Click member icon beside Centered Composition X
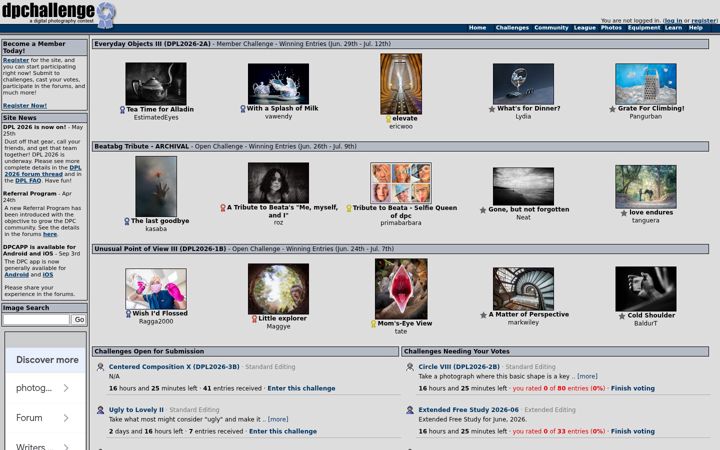 (x=101, y=367)
